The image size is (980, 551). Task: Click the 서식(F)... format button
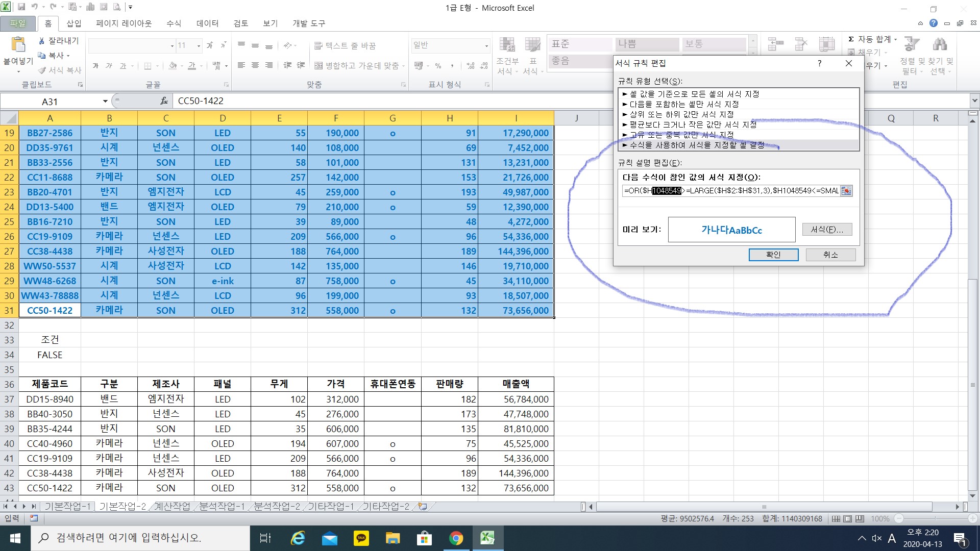coord(827,230)
